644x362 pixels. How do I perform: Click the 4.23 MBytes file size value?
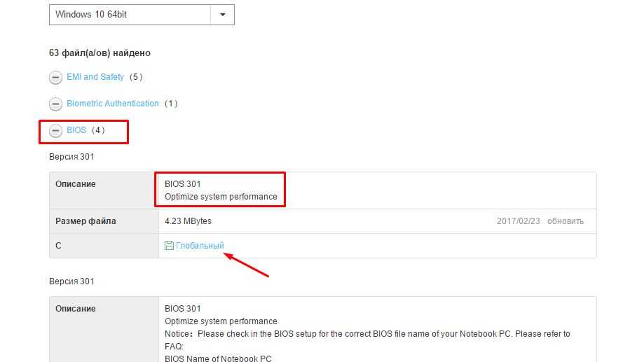(x=188, y=221)
